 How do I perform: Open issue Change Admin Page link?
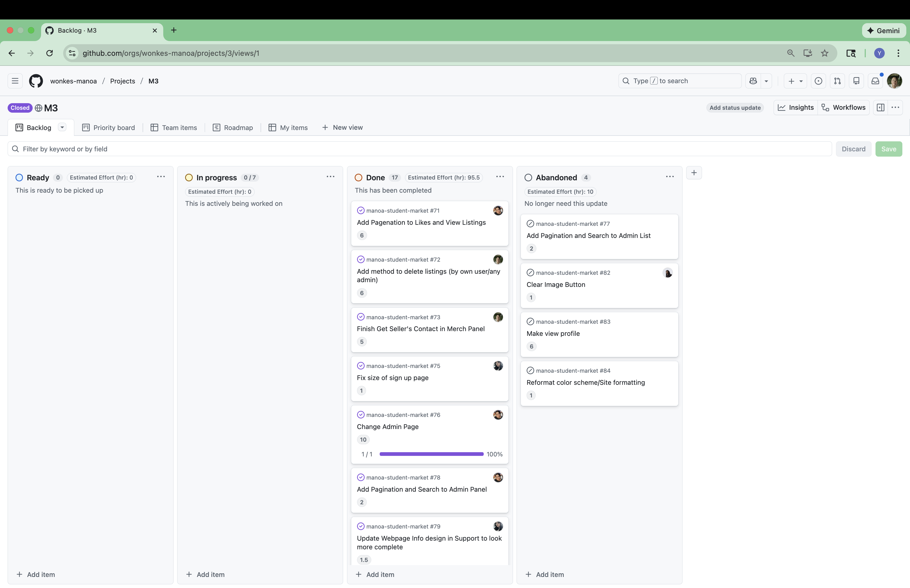click(388, 426)
